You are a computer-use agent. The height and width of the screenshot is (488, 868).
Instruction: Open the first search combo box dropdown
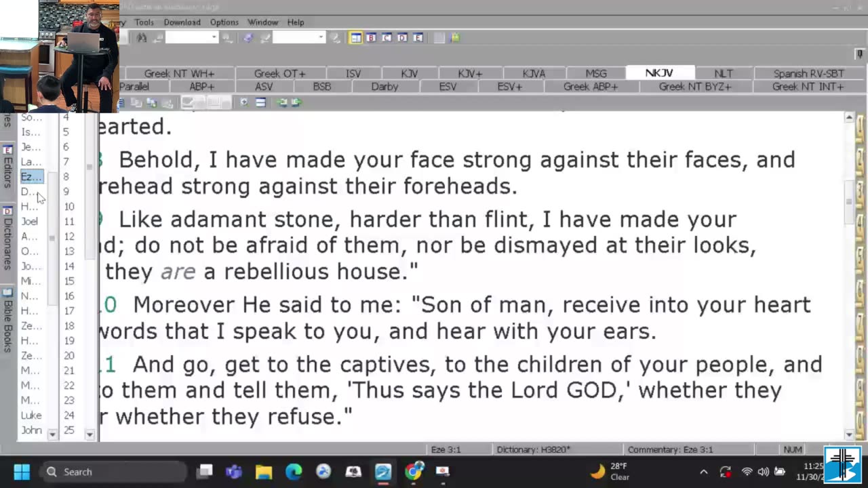click(214, 38)
